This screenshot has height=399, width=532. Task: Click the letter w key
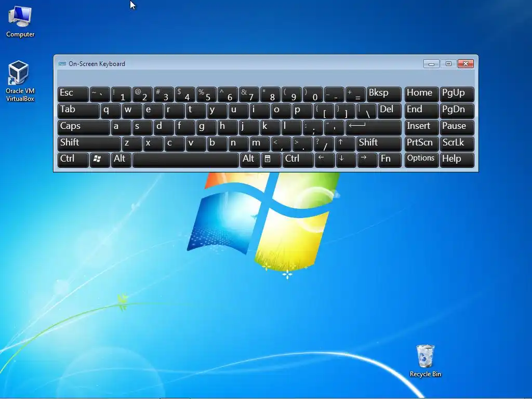[132, 111]
